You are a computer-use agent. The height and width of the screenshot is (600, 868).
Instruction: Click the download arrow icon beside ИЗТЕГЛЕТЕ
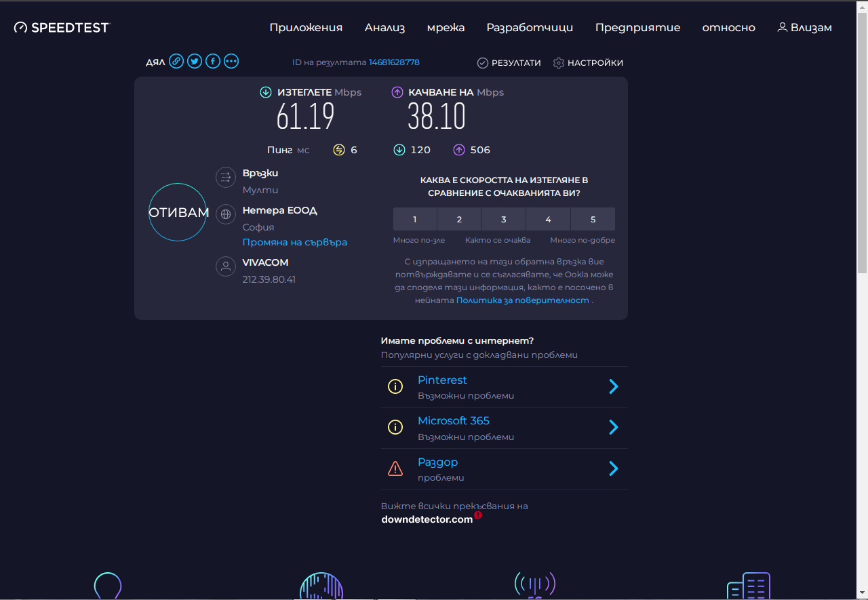point(266,92)
